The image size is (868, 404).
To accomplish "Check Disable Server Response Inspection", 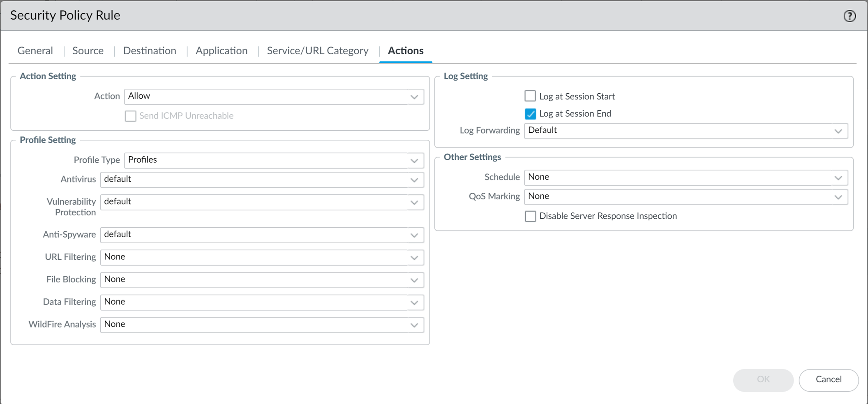I will (x=530, y=216).
